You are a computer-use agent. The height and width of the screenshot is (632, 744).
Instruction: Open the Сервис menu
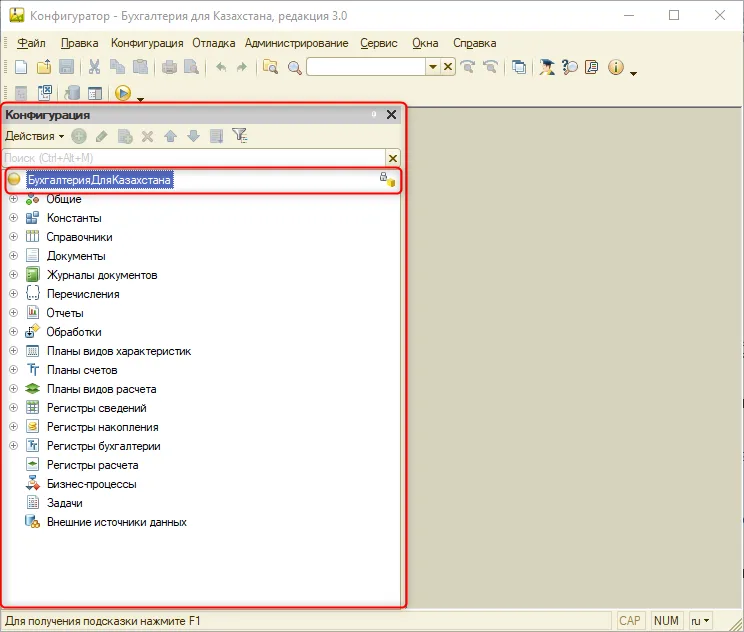[x=379, y=43]
